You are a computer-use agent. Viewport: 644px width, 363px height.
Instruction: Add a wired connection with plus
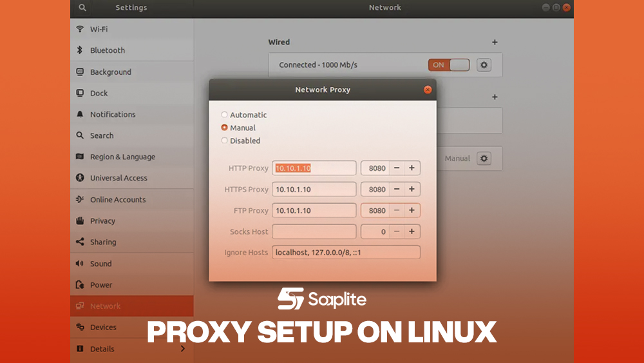coord(495,43)
